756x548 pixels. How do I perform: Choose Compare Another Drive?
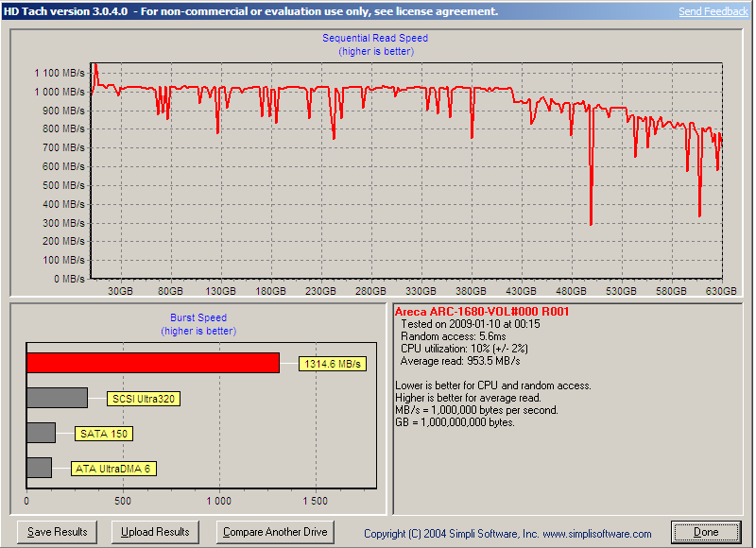pos(275,532)
